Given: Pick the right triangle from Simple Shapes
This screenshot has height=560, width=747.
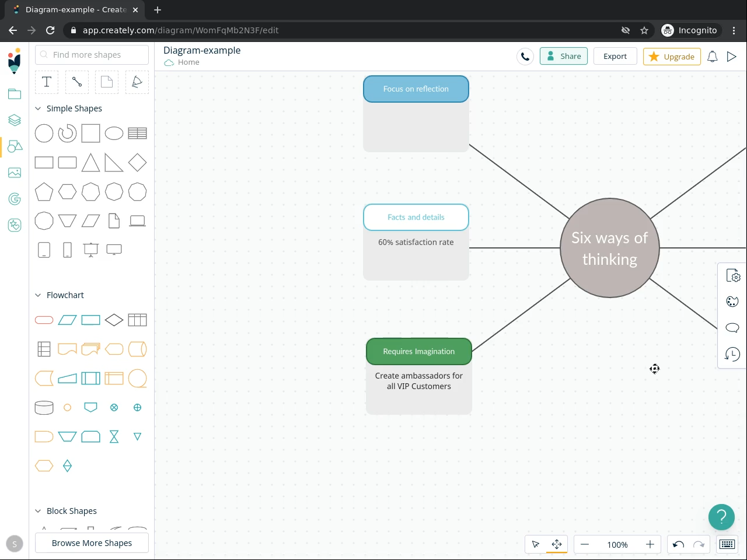Looking at the screenshot, I should coord(114,163).
